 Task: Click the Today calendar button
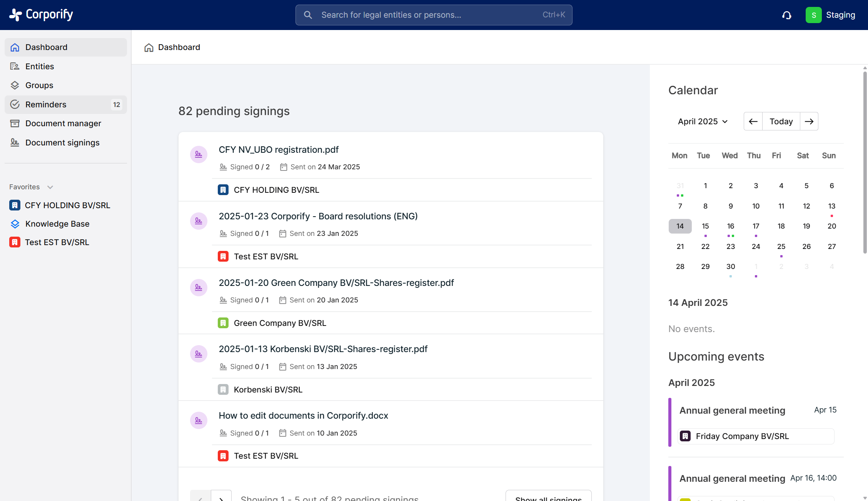tap(781, 121)
